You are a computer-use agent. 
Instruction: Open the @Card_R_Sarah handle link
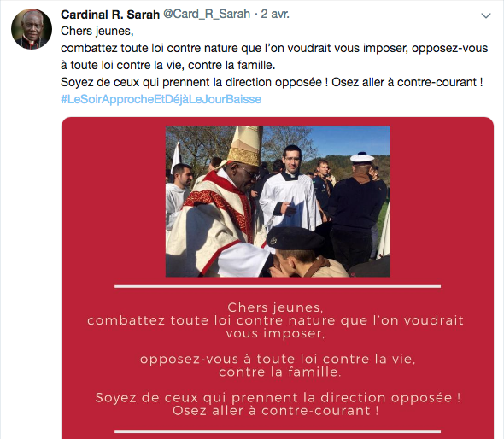(x=207, y=15)
